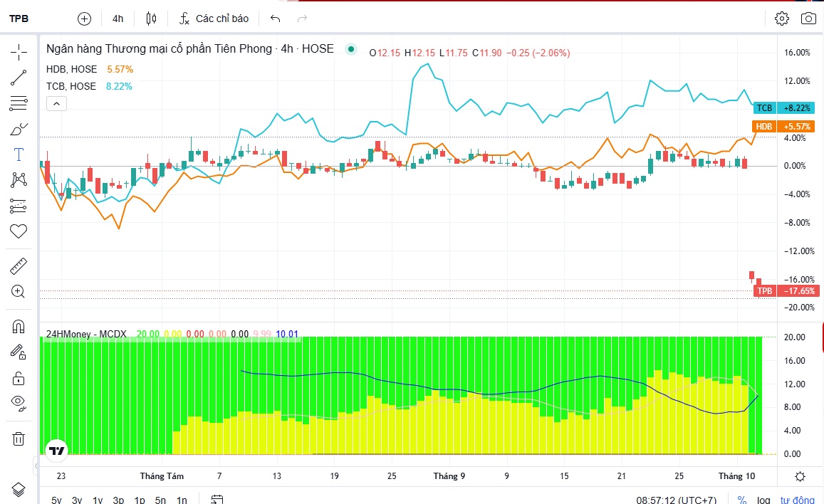This screenshot has height=504, width=824.
Task: Select the crosshair cursor tool
Action: tap(19, 52)
